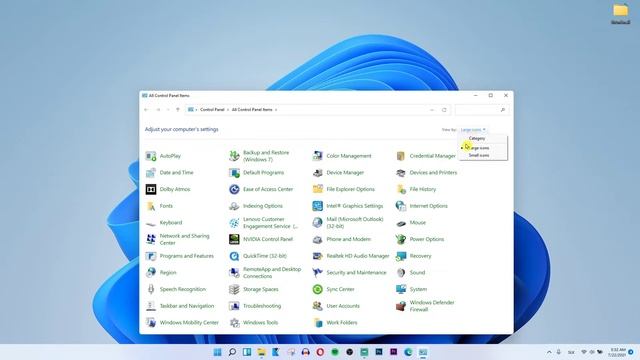
Task: Open the Default Programs icon
Action: [234, 173]
